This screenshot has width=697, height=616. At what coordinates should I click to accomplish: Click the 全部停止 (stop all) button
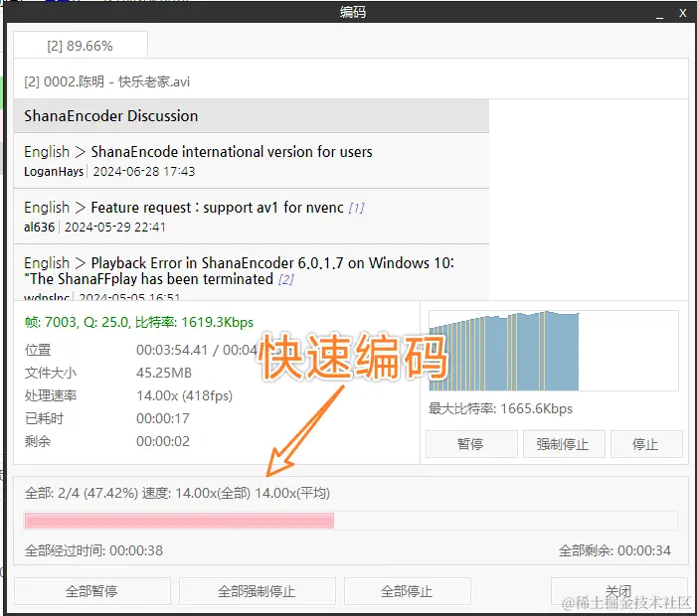pyautogui.click(x=408, y=591)
